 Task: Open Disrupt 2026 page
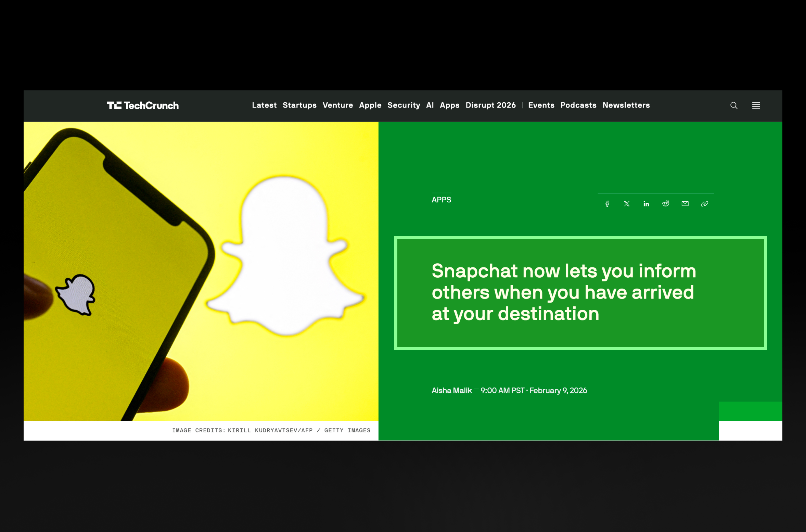click(490, 105)
